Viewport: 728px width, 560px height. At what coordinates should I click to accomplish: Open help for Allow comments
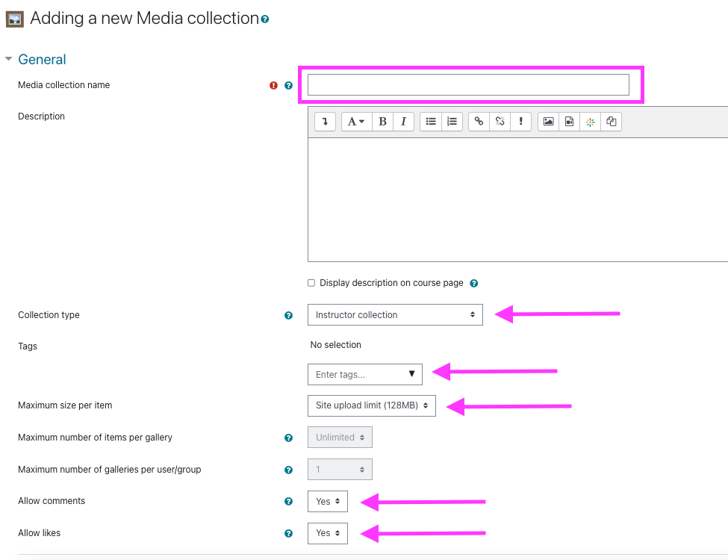click(288, 501)
